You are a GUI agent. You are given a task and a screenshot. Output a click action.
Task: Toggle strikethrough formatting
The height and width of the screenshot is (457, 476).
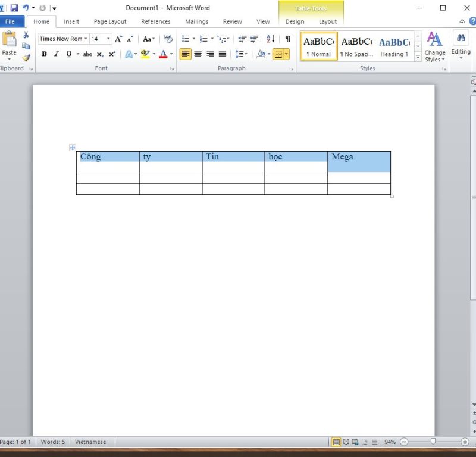tap(87, 54)
